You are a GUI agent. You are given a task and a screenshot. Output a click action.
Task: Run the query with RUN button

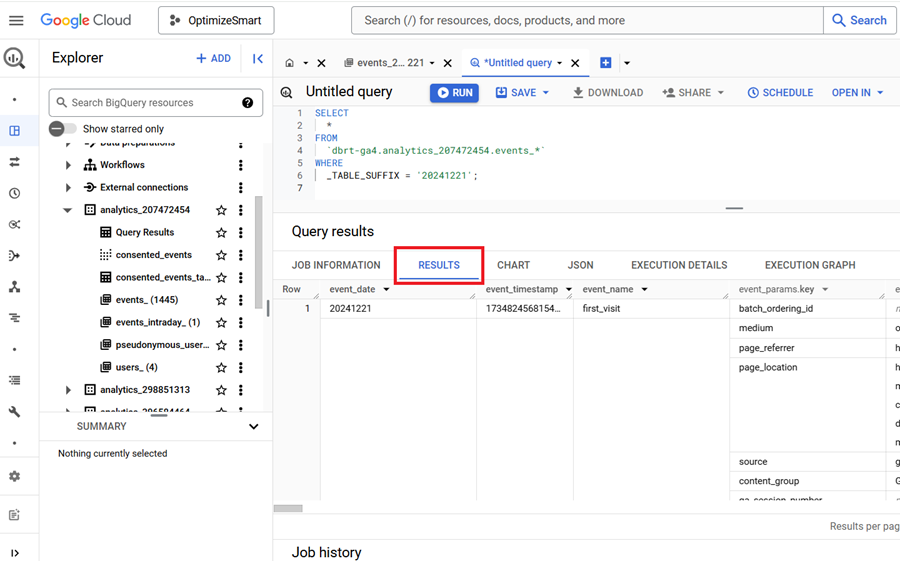click(454, 93)
